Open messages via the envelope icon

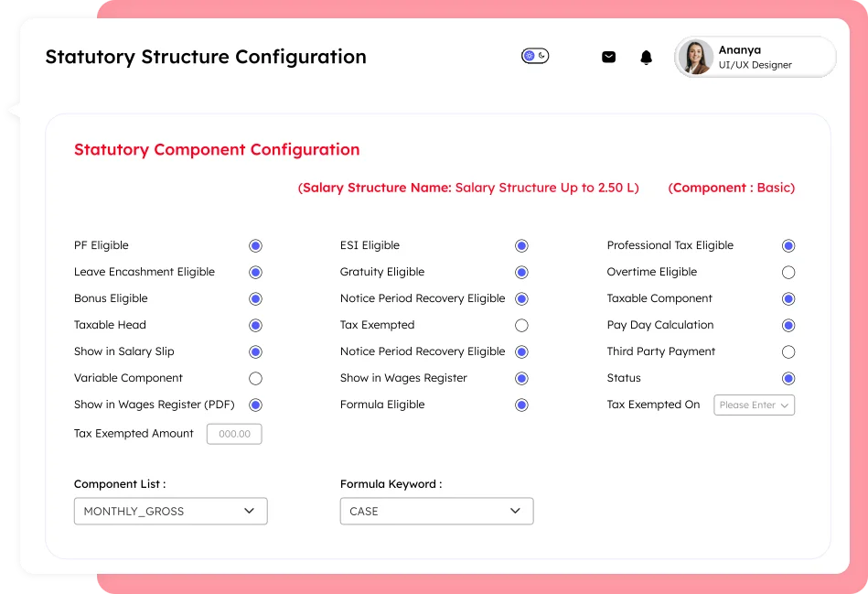point(608,56)
